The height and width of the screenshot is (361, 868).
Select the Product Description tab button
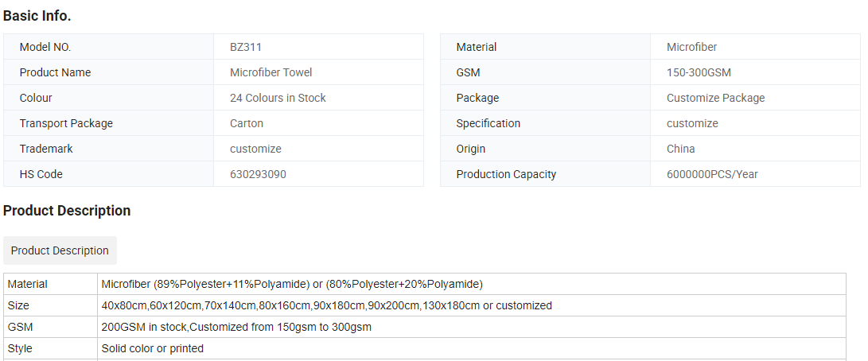click(x=60, y=250)
